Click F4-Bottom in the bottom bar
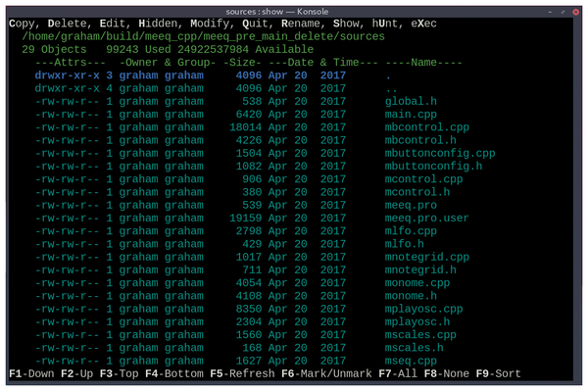Screen dimensions: 588x391 click(x=174, y=373)
